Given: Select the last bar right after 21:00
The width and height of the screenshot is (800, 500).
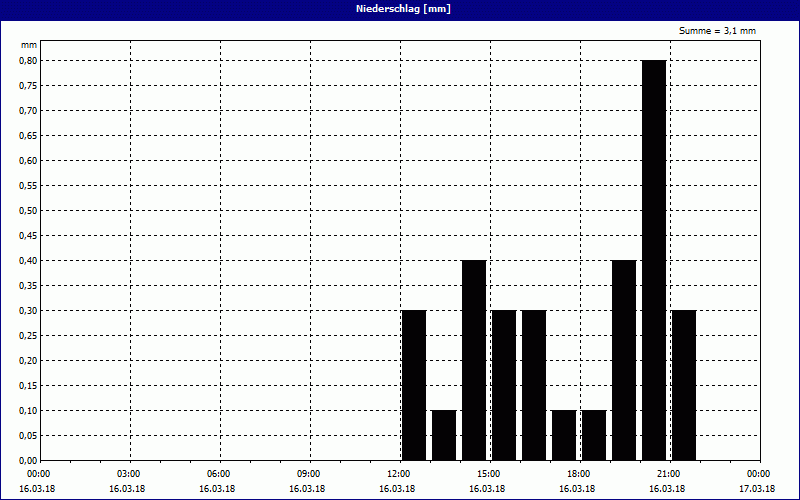Looking at the screenshot, I should tap(684, 385).
